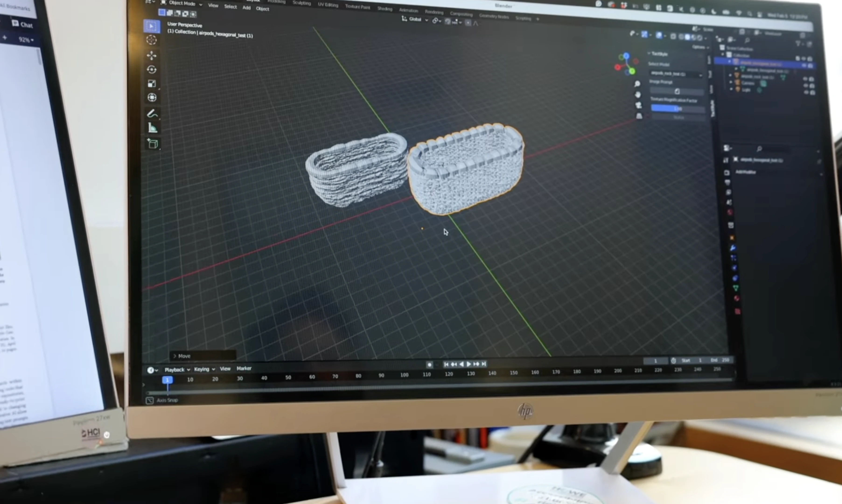Toggle visibility eye of Camera row
842x504 pixels.
806,86
